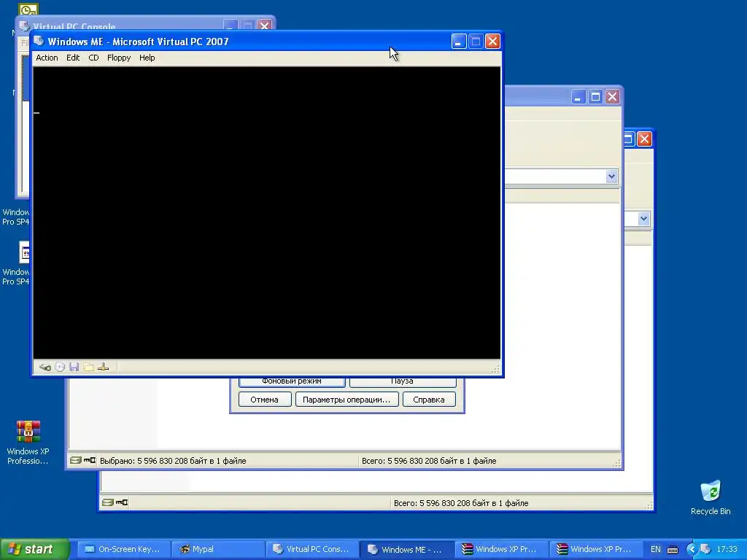Minimize the middle WinRAR window
Screen dimensions: 747x560
point(578,97)
